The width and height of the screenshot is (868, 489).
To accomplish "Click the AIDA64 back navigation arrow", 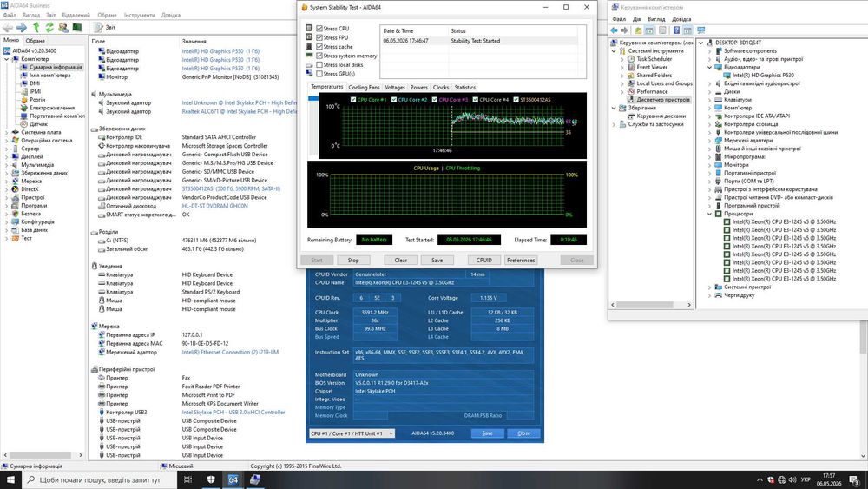I will 8,27.
